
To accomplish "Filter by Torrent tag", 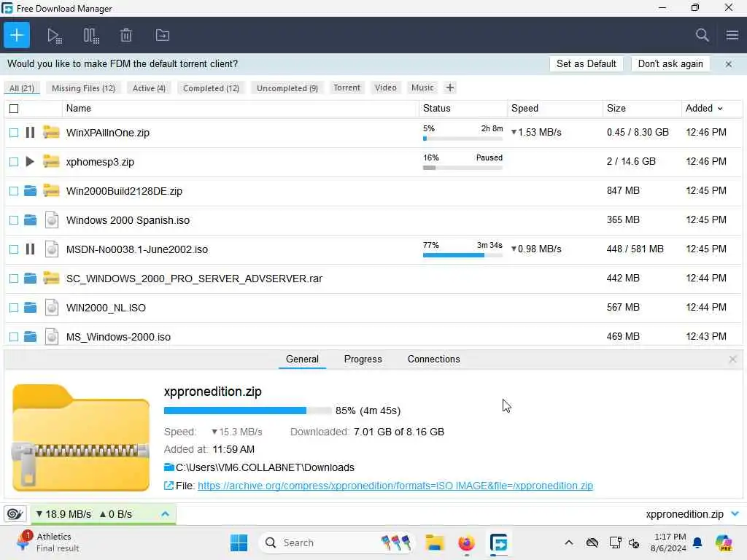I will click(x=347, y=87).
